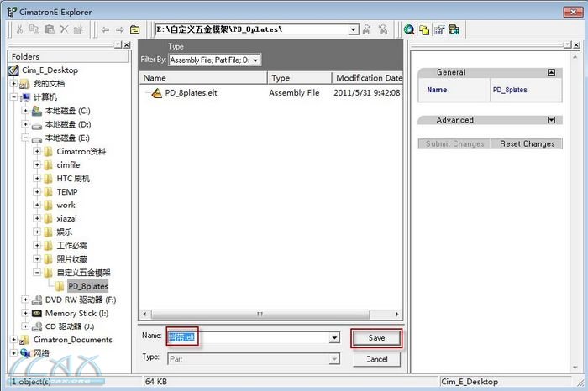Click properties pane scroll up arrow

[x=575, y=57]
